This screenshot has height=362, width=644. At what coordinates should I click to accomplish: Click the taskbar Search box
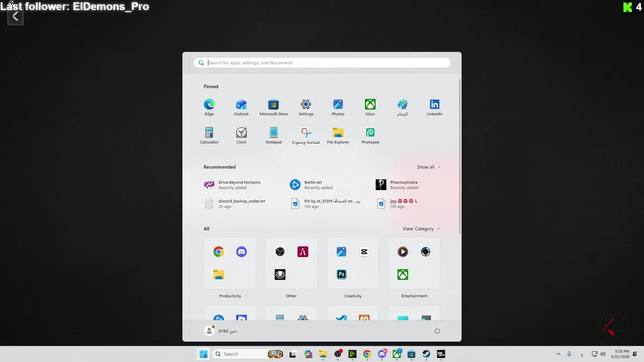pos(248,354)
